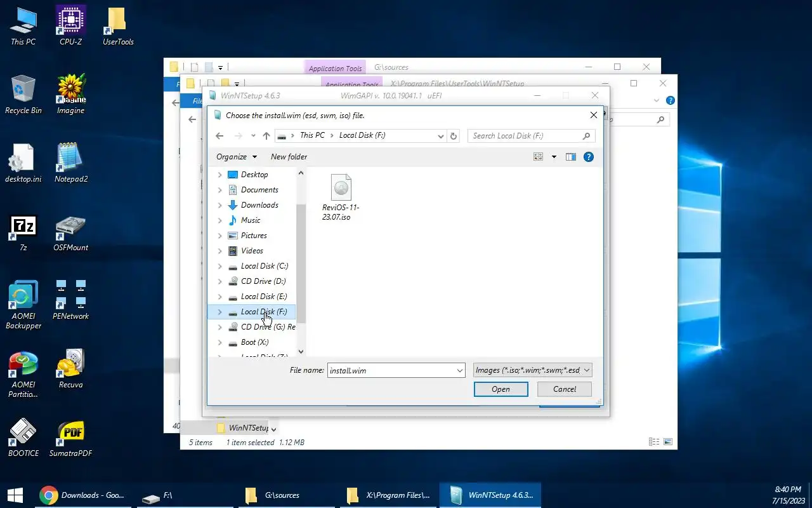
Task: Open AOMEI Partition shortcut
Action: point(23,374)
